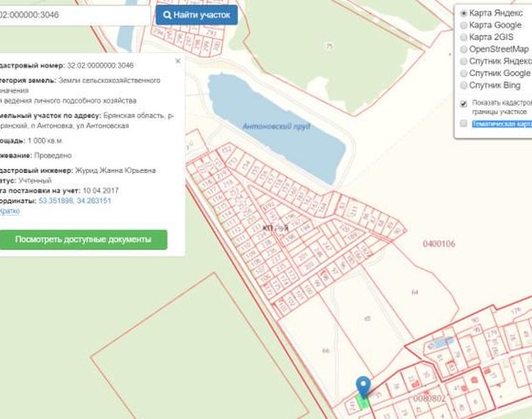Select Карта Google map layer
The image size is (532, 419).
pos(464,25)
